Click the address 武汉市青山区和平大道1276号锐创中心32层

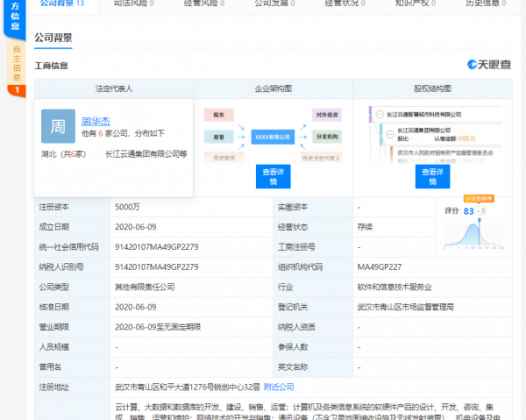click(x=188, y=387)
